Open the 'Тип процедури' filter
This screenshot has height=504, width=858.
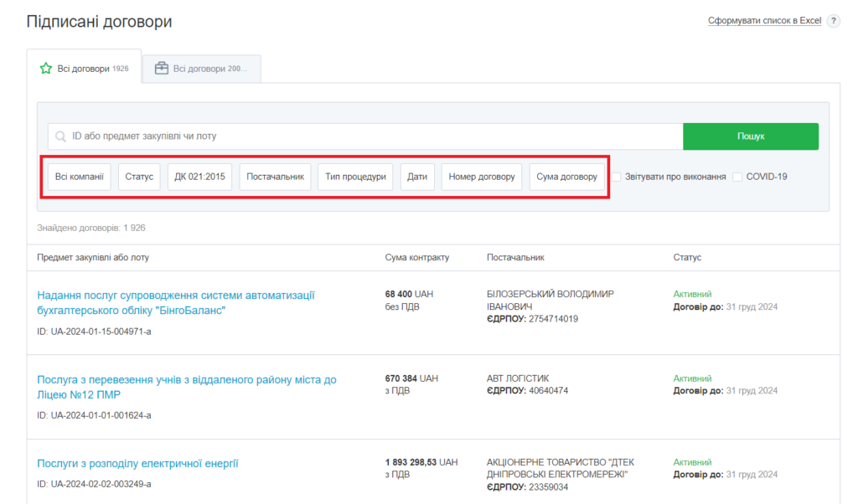(x=355, y=177)
